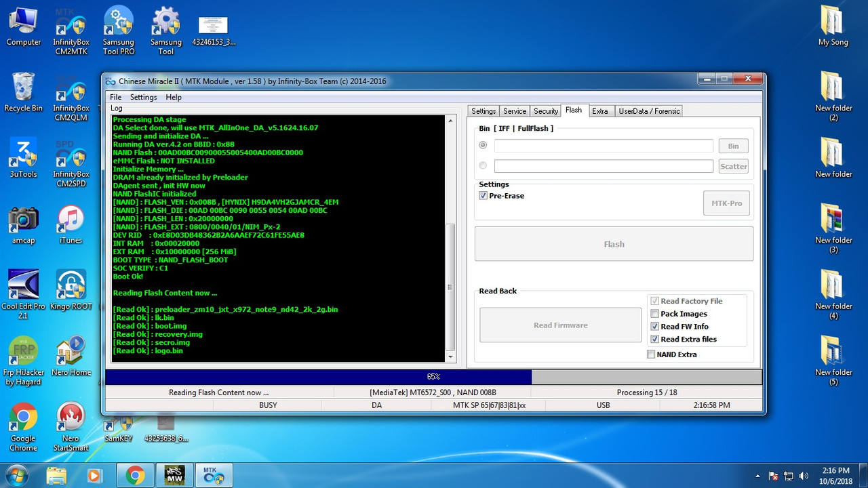Open the New folder (5) on desktop
The image size is (868, 488).
coord(833,361)
